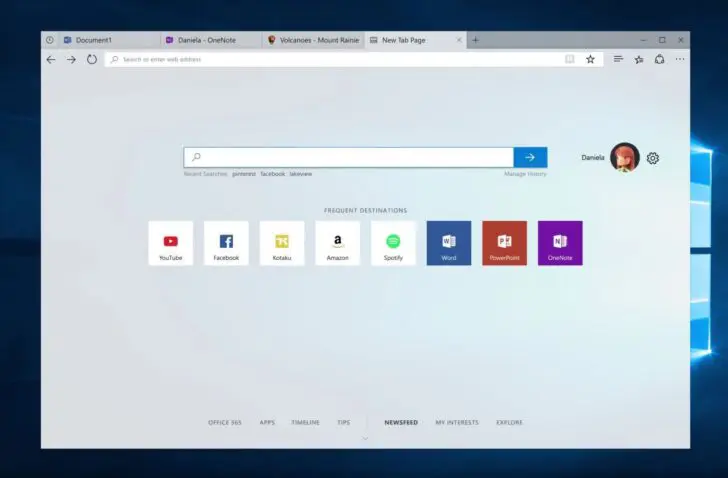Open the Hub lines icon

[x=618, y=59]
